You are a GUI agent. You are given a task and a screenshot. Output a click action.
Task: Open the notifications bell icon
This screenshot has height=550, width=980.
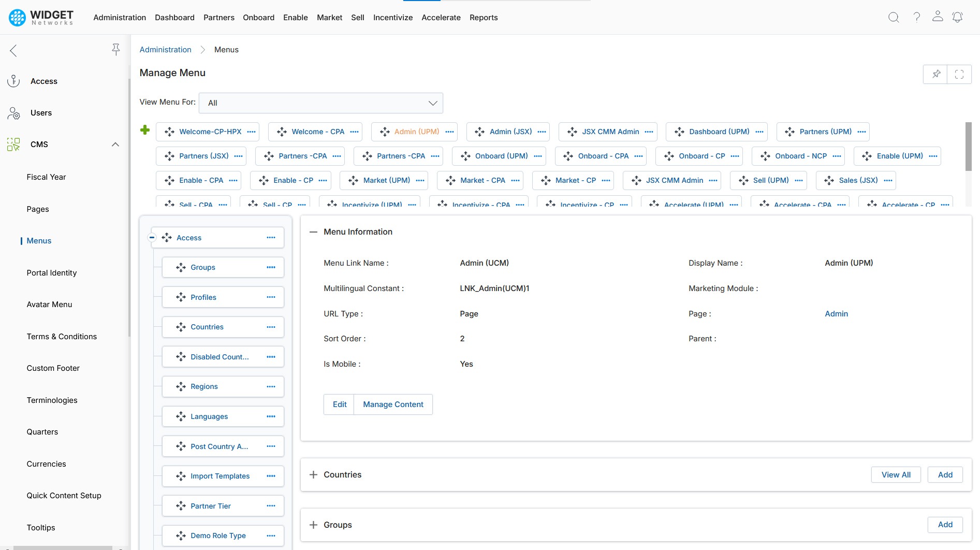(958, 18)
